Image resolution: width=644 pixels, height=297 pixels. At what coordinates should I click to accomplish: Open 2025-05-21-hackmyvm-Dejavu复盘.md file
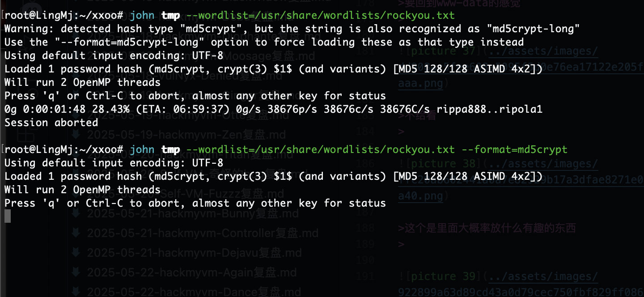point(195,253)
